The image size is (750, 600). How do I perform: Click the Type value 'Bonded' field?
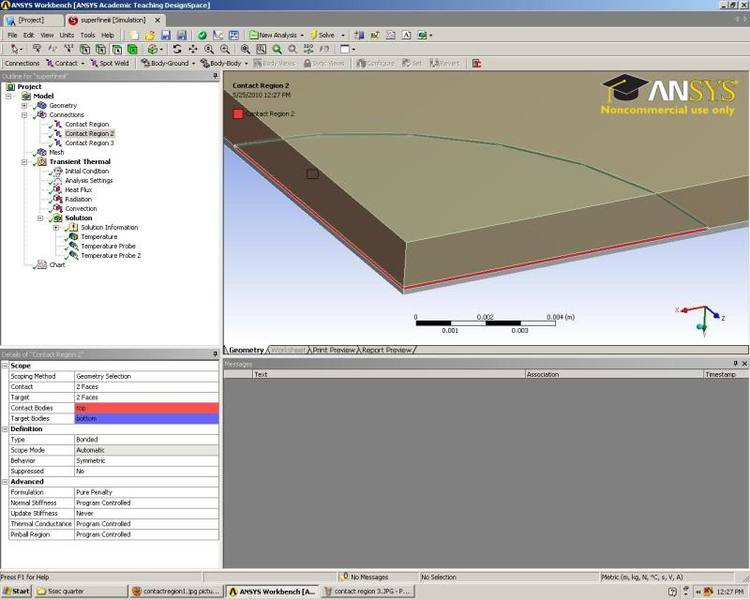pyautogui.click(x=146, y=440)
